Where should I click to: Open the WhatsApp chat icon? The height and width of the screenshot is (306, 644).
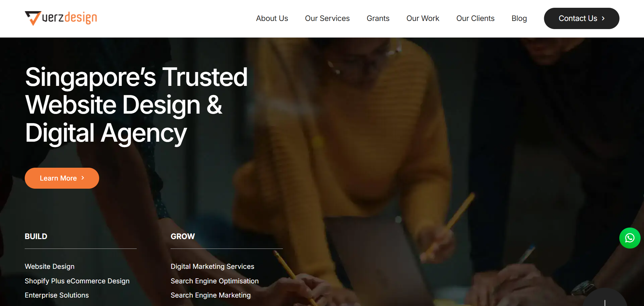(629, 238)
